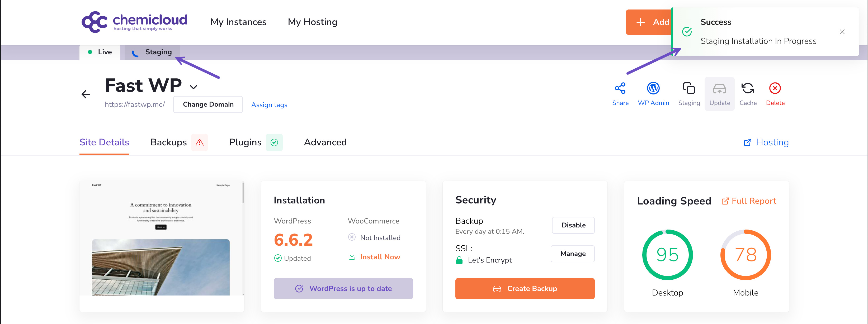
Task: Go back using the left arrow
Action: [86, 94]
